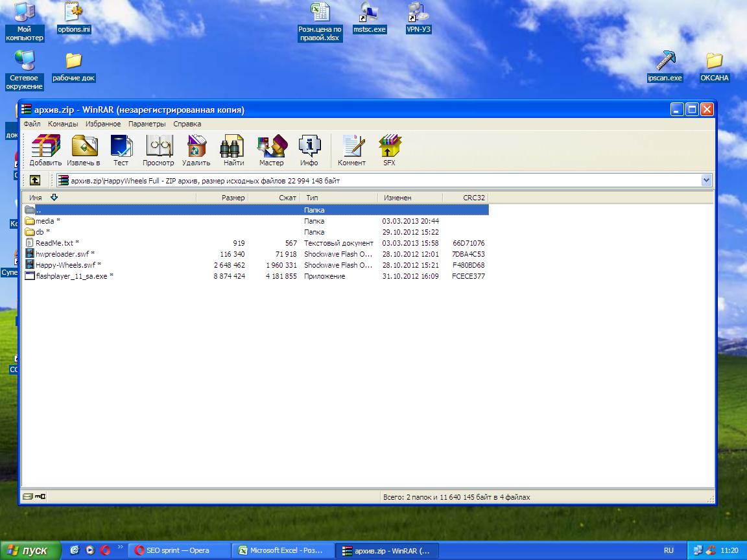Click the disk icon in status bar
This screenshot has width=747, height=560.
coord(28,496)
